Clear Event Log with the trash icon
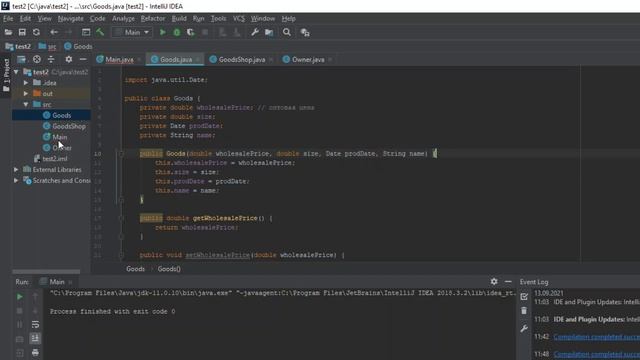This screenshot has height=360, width=640. pyautogui.click(x=524, y=311)
